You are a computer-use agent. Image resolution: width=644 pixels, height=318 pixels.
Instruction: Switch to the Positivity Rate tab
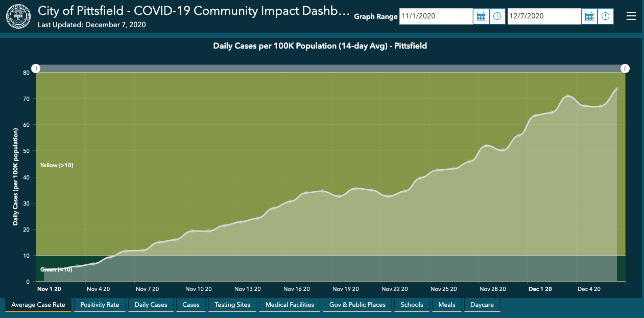click(x=100, y=305)
